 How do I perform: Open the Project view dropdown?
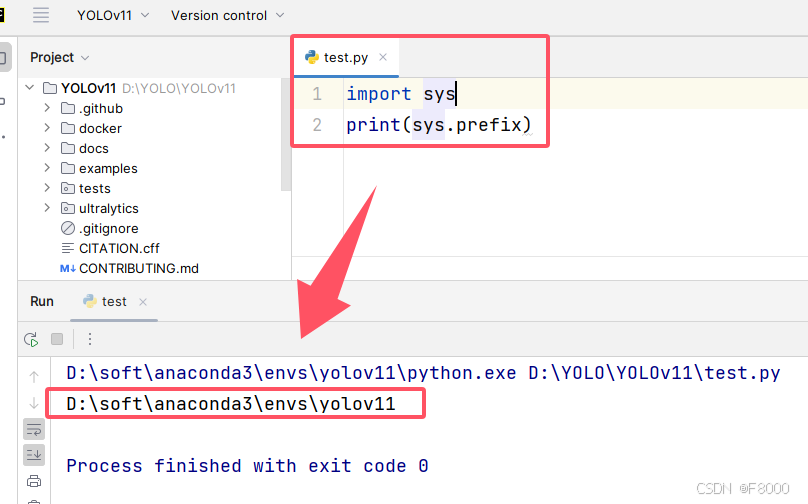59,57
